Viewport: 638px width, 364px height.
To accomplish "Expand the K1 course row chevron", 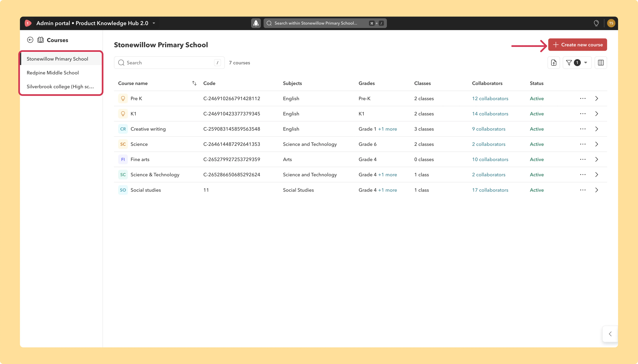I will [596, 114].
